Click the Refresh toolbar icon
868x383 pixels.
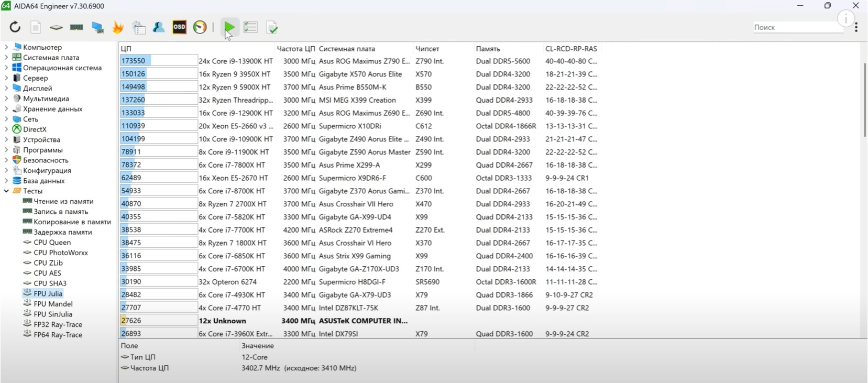[15, 27]
